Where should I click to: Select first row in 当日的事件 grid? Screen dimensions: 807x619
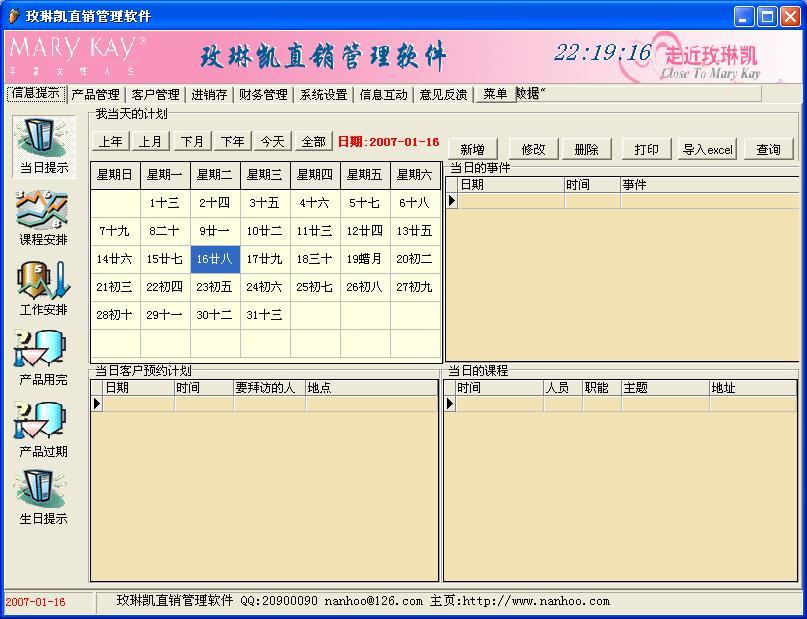pos(622,201)
